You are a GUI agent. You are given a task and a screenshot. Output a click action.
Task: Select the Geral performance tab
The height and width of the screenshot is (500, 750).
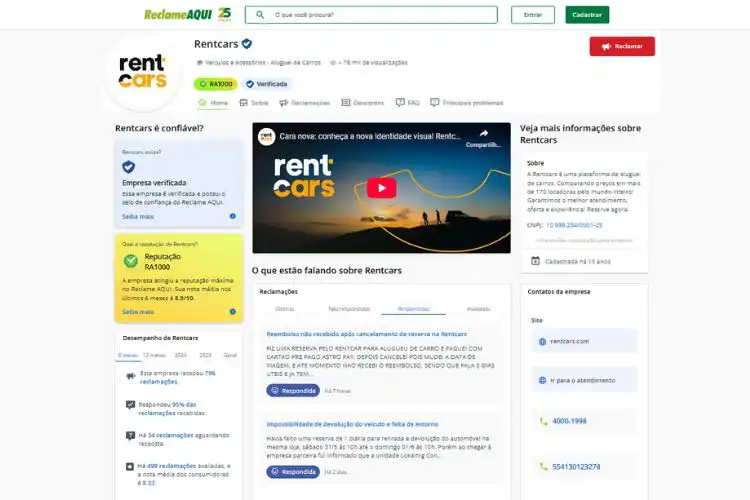point(230,356)
